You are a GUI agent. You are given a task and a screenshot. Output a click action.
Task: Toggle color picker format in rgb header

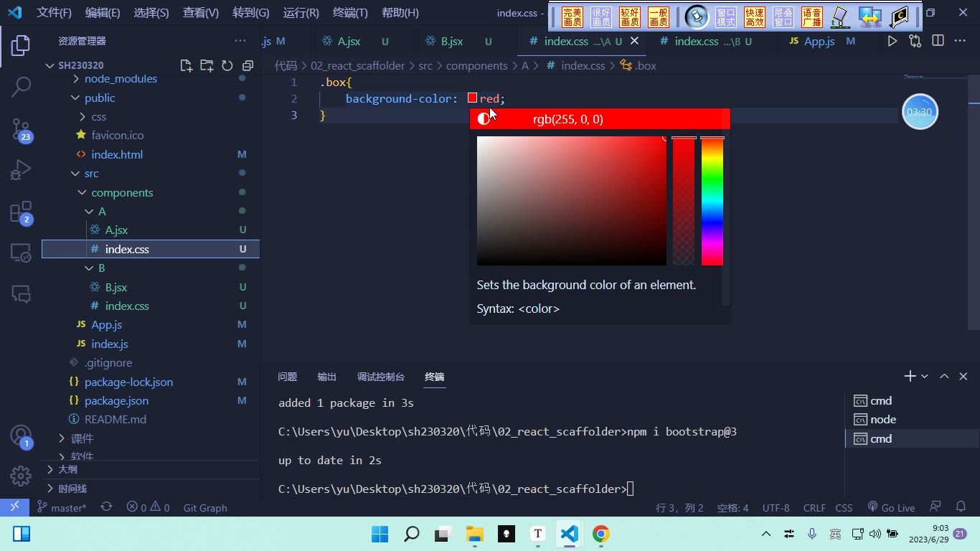pos(484,118)
